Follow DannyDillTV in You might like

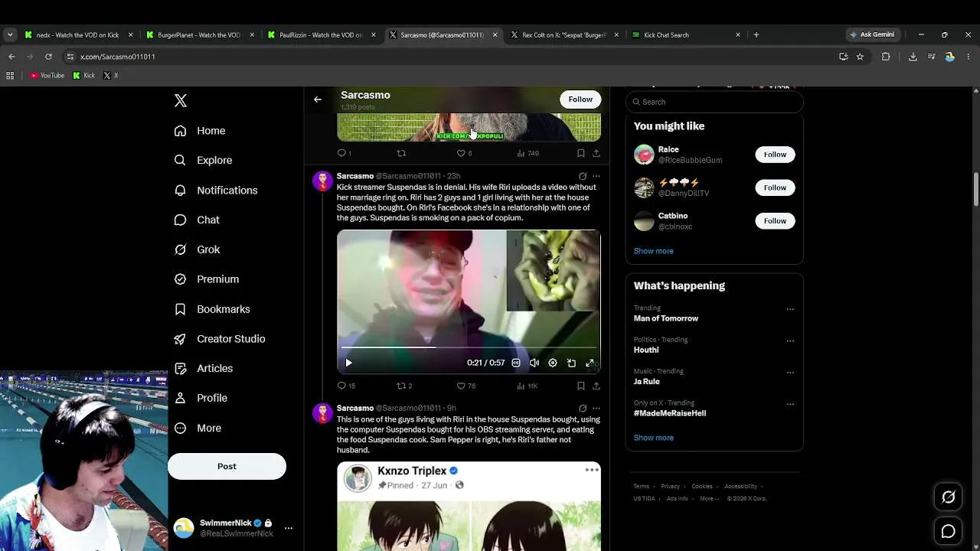(x=775, y=187)
